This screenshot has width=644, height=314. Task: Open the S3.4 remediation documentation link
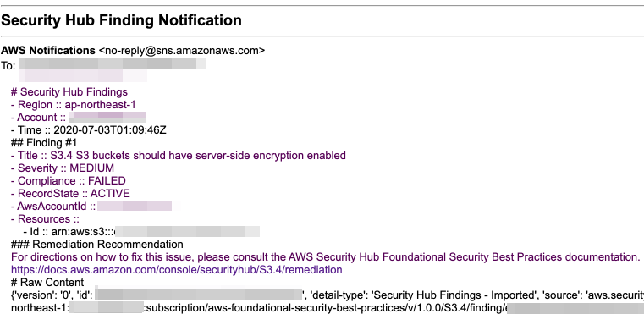176,270
